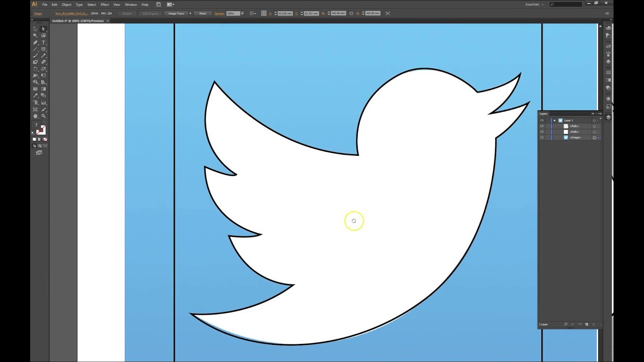Click the Fill and Stroke swatch box
Screen dimensions: 644x362
tap(39, 128)
